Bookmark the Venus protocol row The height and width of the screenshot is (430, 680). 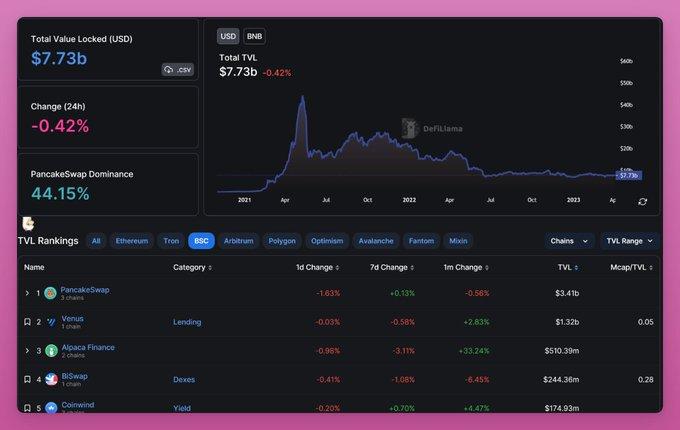[27, 322]
